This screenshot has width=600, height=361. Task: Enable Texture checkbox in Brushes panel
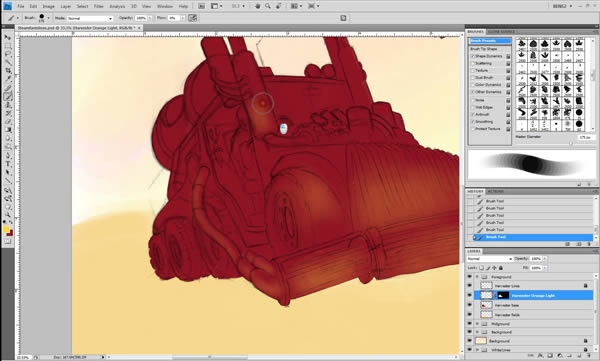[473, 70]
